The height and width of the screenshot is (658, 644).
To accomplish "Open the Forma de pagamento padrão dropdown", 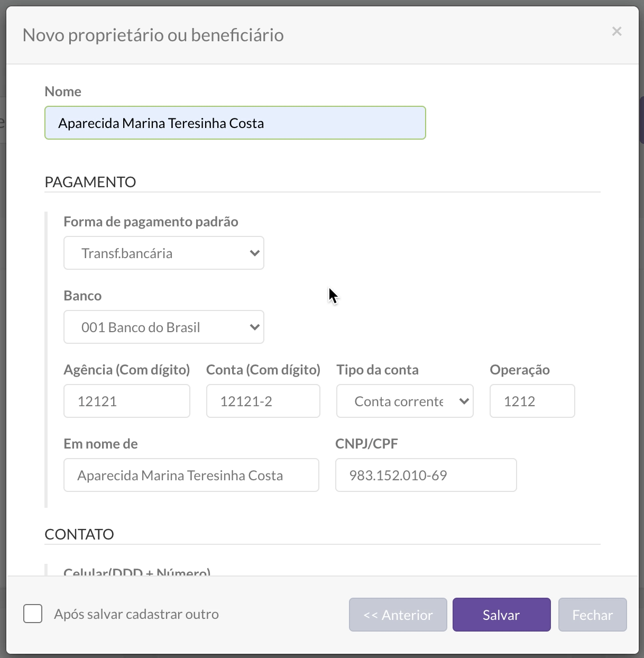I will click(x=163, y=253).
